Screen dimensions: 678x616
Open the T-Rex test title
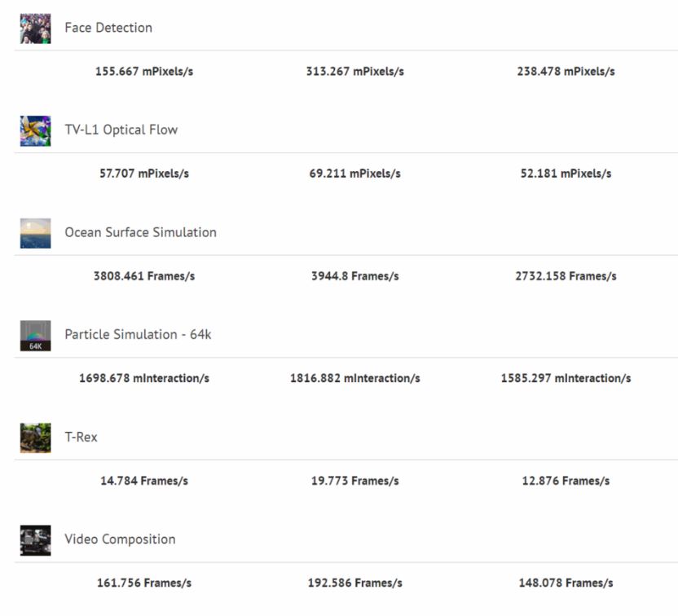click(81, 437)
